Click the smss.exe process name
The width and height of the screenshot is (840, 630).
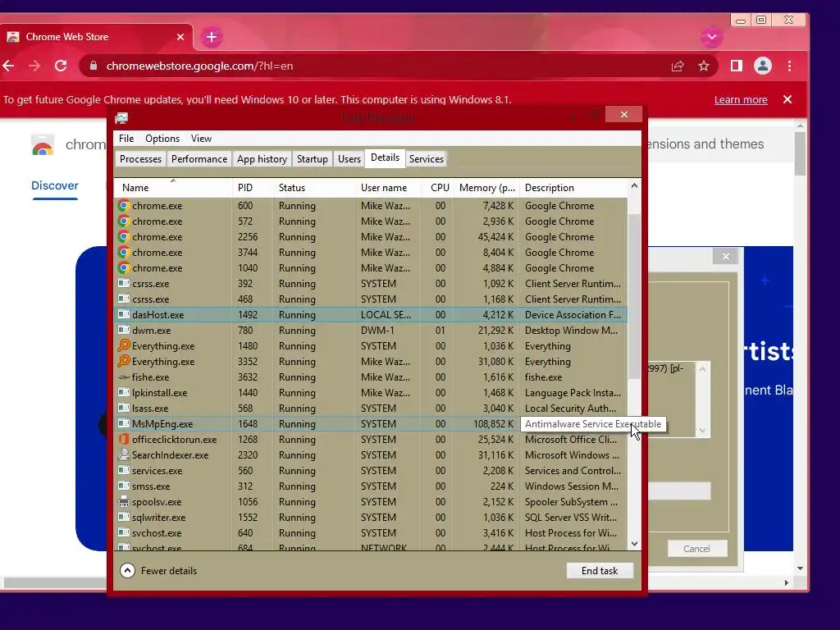click(151, 486)
